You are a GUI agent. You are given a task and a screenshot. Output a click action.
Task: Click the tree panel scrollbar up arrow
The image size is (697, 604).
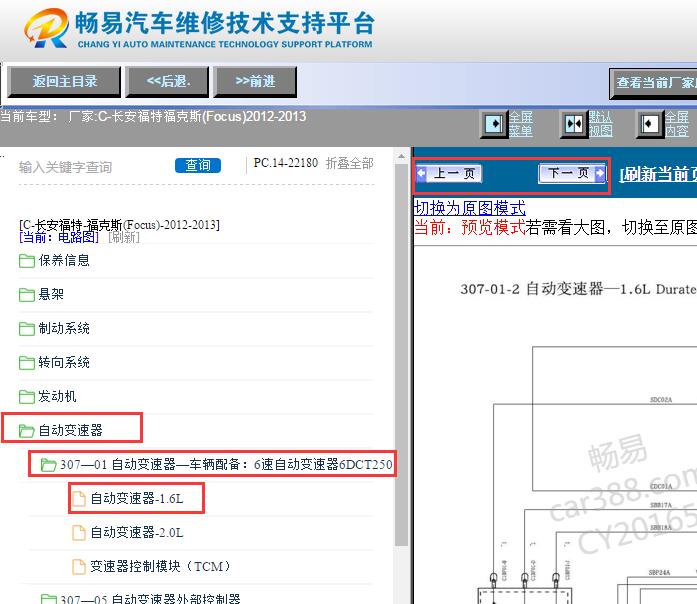[x=401, y=157]
